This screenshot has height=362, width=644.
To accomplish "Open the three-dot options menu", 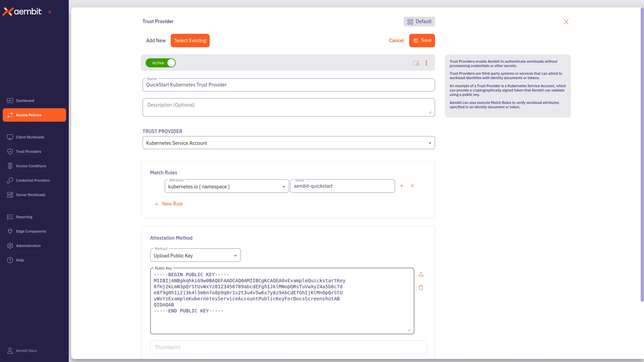I will click(x=426, y=63).
